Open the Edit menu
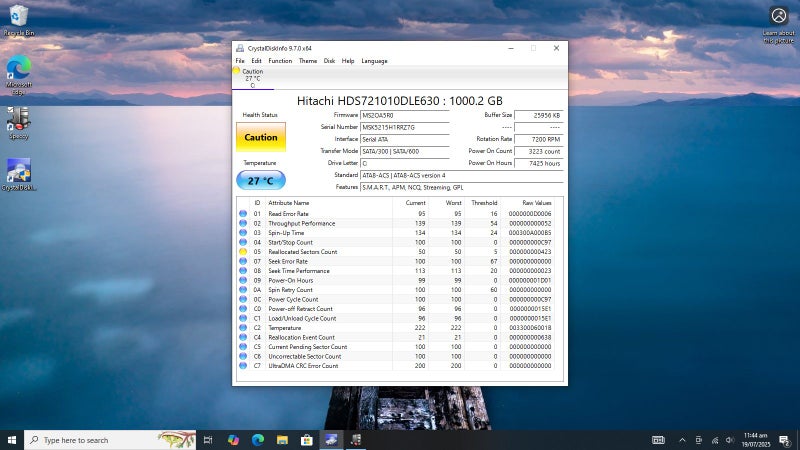The height and width of the screenshot is (450, 800). (256, 61)
